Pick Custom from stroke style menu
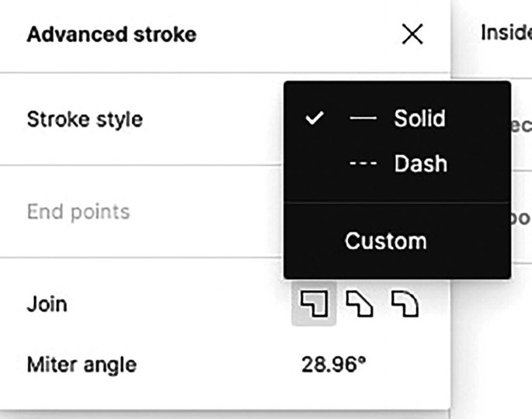Viewport: 532px width, 419px height. [x=386, y=241]
